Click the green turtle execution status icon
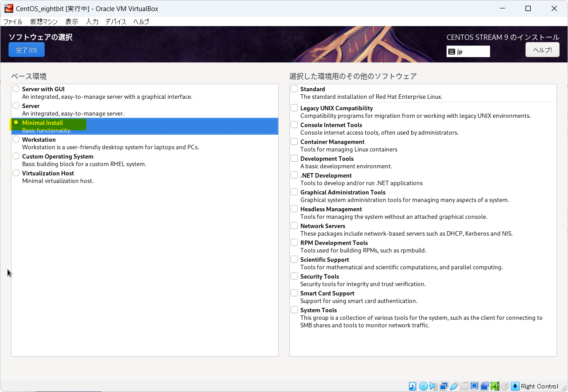This screenshot has width=568, height=392. (x=494, y=386)
